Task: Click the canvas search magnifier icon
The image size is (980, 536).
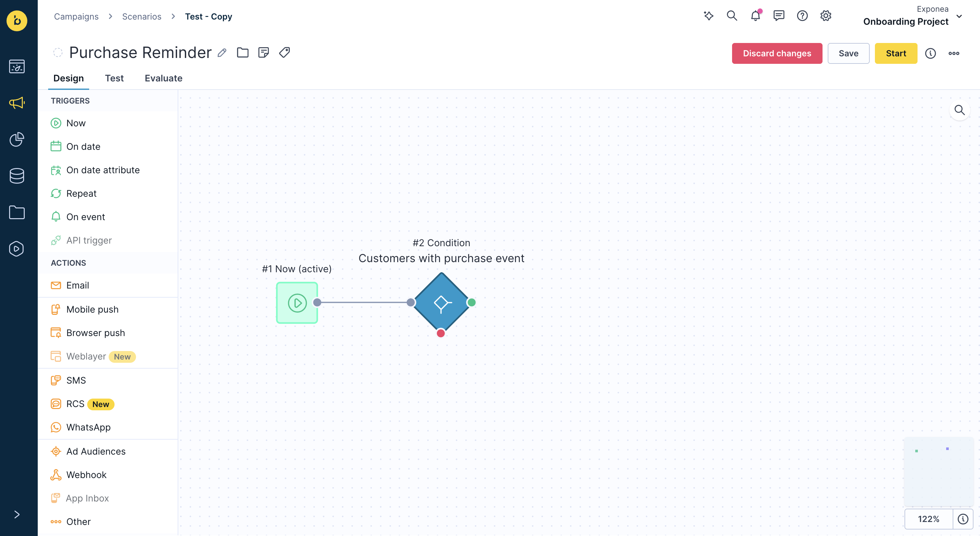Action: click(x=960, y=110)
